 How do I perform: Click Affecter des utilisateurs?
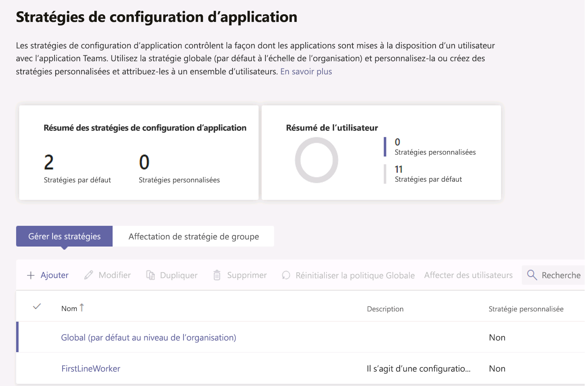click(x=468, y=275)
